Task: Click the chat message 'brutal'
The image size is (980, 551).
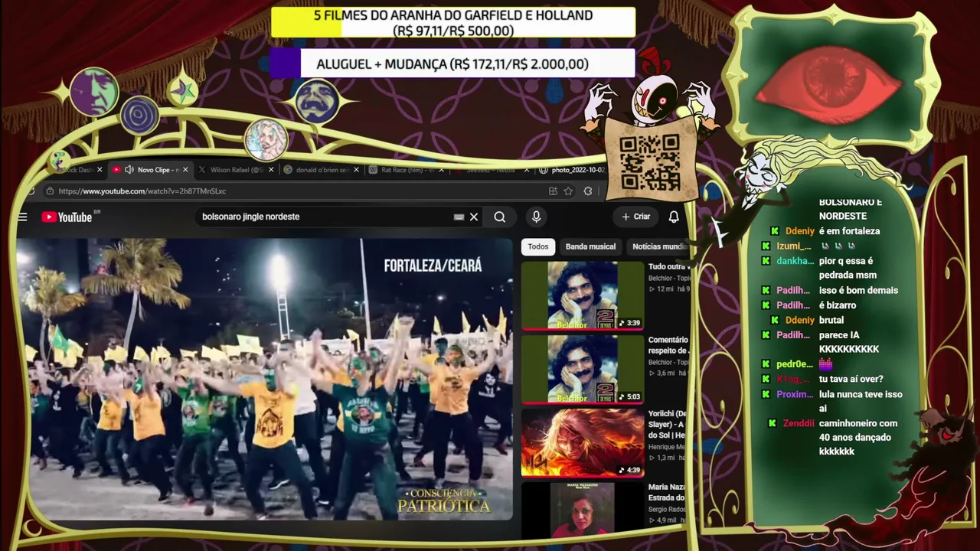Action: [x=831, y=320]
